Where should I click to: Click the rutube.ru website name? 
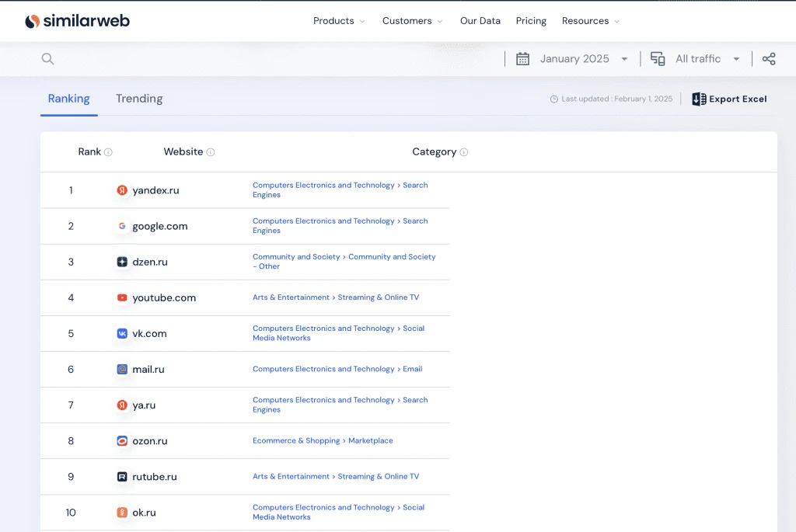pyautogui.click(x=155, y=477)
